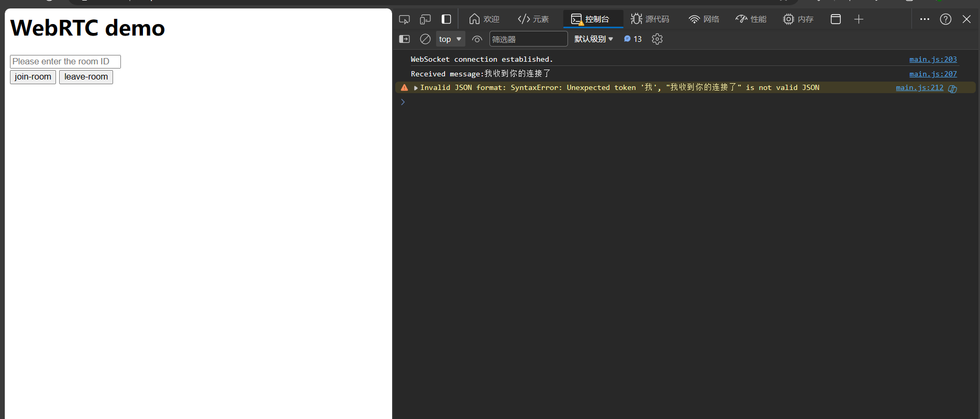The height and width of the screenshot is (419, 980).
Task: Open the 内存 Memory tab
Action: pos(798,19)
